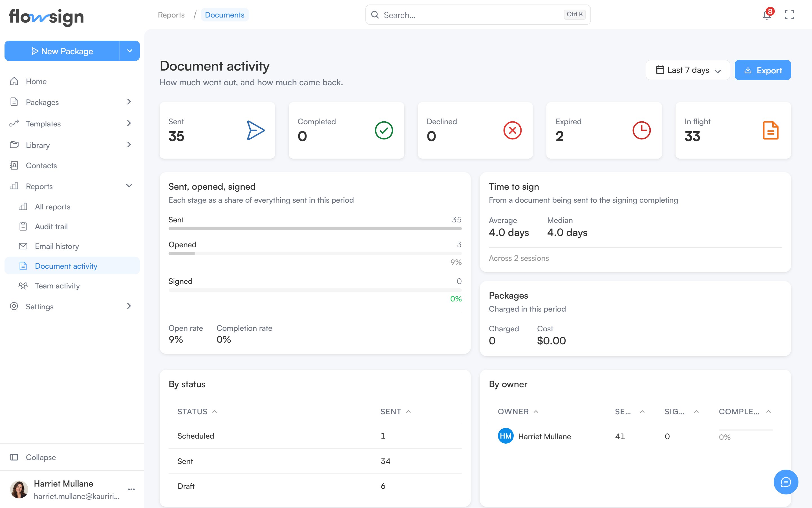Open Contacts in sidebar
812x508 pixels.
[72, 165]
